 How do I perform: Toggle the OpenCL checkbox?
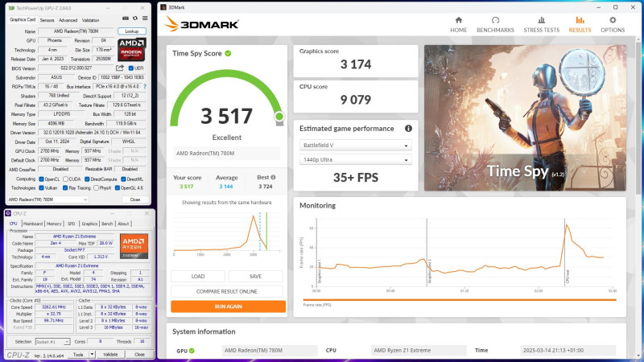(x=41, y=179)
